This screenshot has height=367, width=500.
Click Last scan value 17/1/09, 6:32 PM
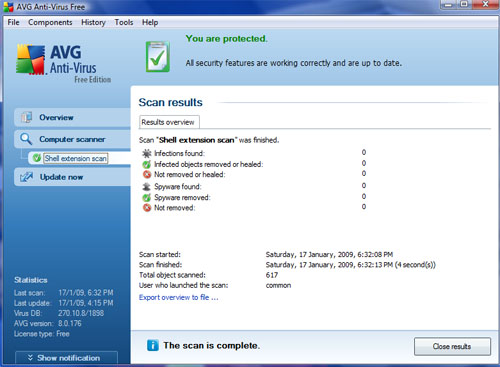[x=86, y=293]
